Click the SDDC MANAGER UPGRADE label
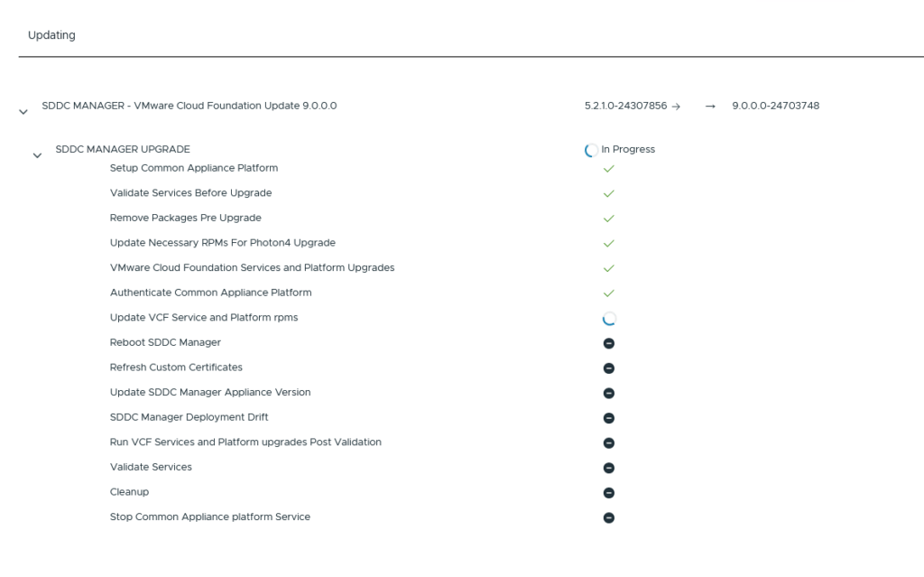The height and width of the screenshot is (577, 924). pos(123,149)
